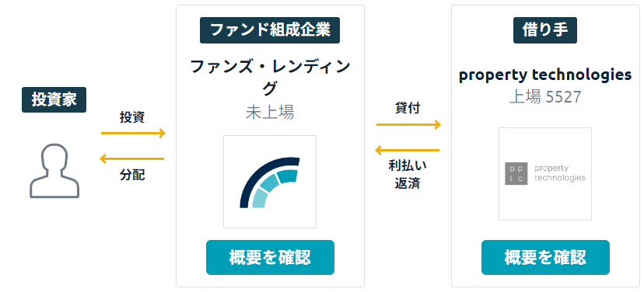This screenshot has width=644, height=292.
Task: Click the 分配 left-pointing arrow
Action: 132,158
